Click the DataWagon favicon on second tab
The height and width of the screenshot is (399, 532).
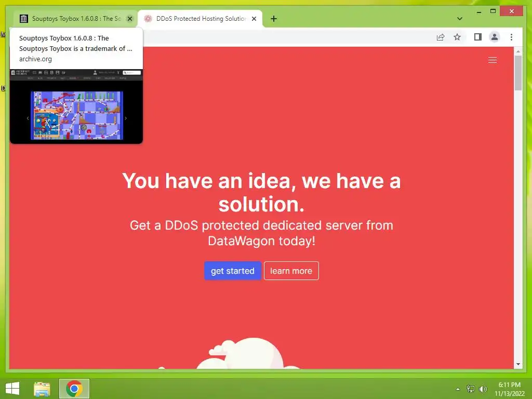148,19
